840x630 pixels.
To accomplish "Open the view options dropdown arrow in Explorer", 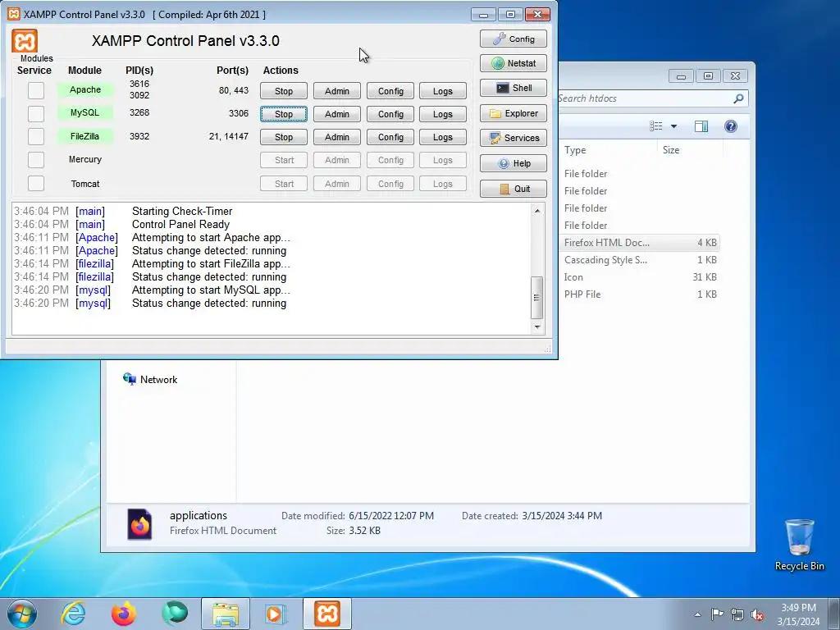I will pyautogui.click(x=674, y=126).
